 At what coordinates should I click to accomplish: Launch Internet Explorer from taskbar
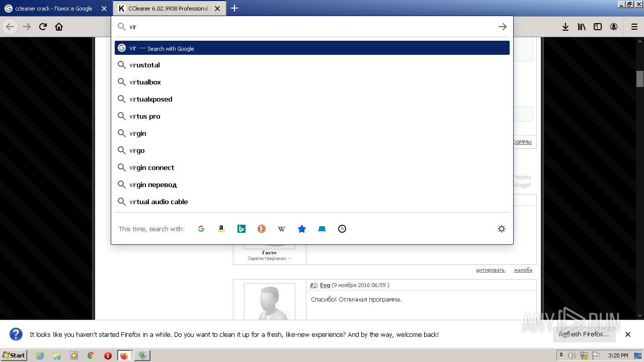click(x=40, y=355)
